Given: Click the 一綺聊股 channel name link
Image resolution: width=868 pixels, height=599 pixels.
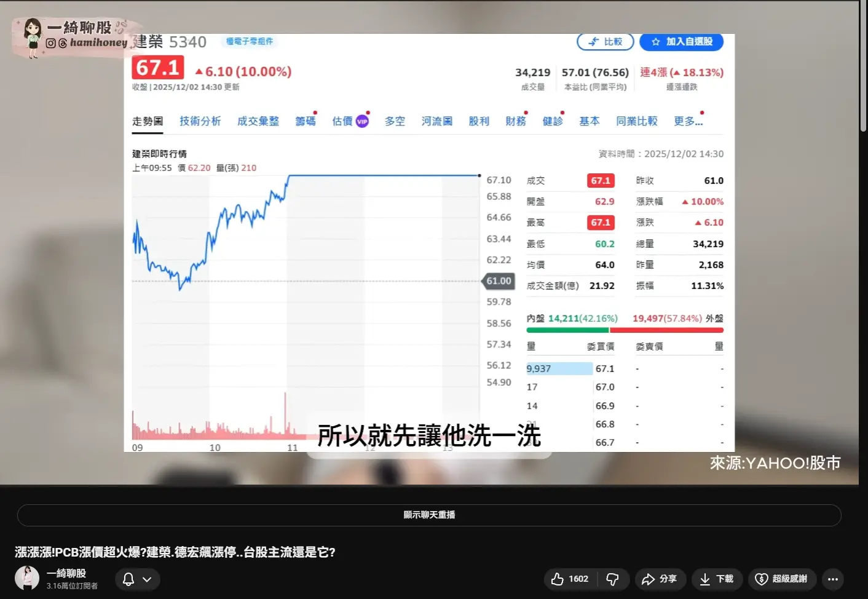Looking at the screenshot, I should click(x=66, y=573).
